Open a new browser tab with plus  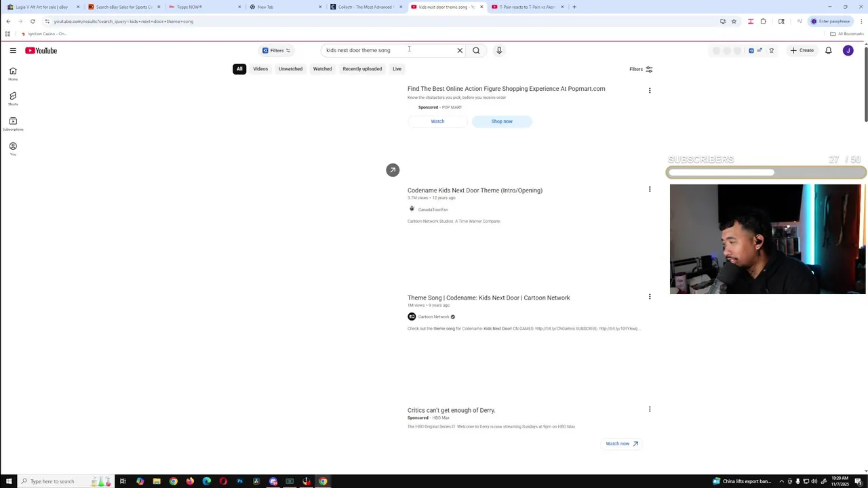574,7
